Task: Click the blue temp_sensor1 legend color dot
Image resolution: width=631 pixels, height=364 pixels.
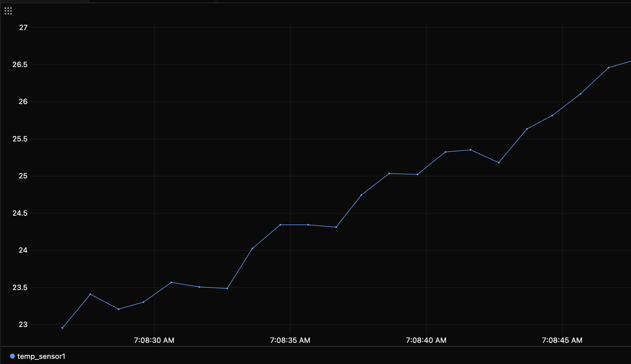Action: point(12,356)
